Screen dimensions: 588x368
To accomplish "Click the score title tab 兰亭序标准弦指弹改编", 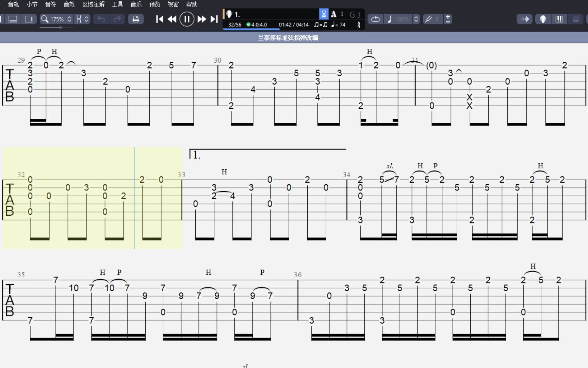I will (288, 37).
